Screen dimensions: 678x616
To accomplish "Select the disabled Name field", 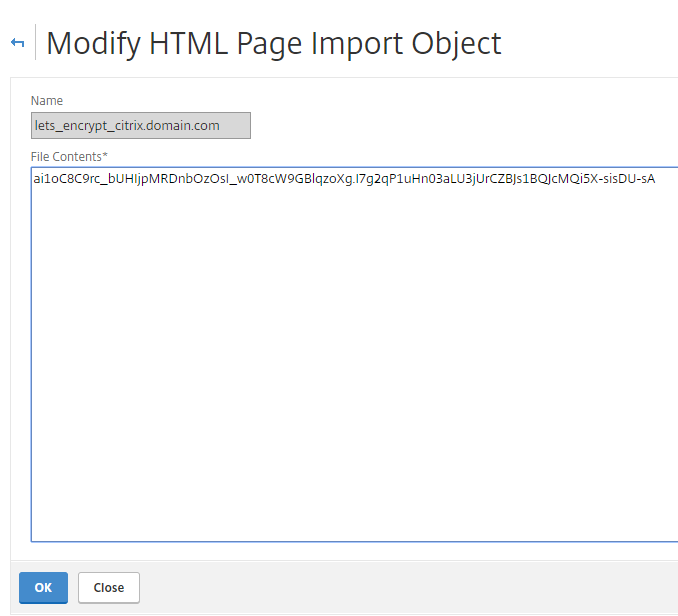I will pos(141,125).
